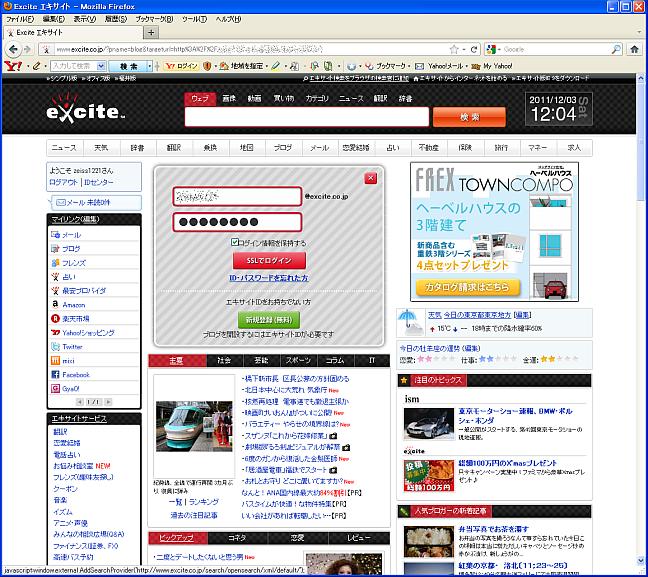Click the 地図 item in navigation bar
The height and width of the screenshot is (577, 648).
[246, 148]
